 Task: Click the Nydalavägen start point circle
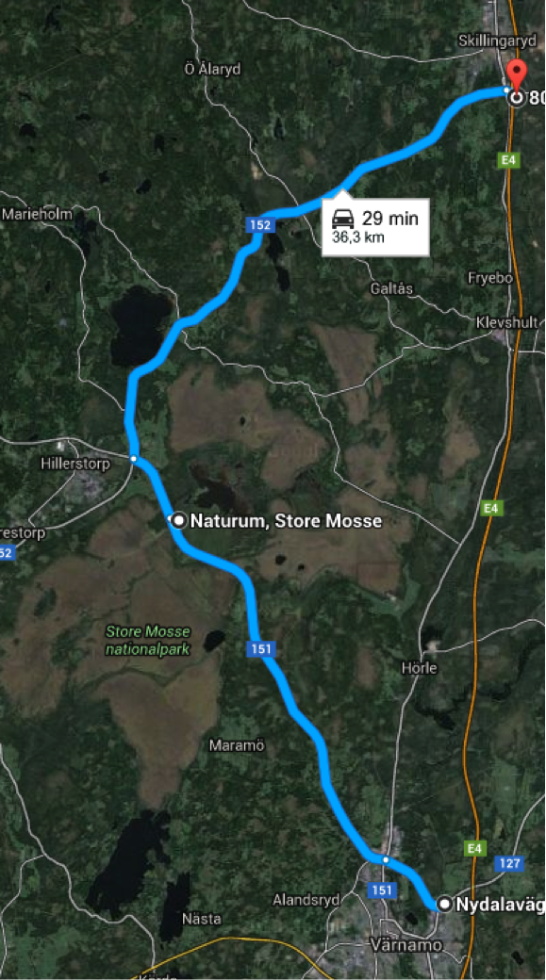tap(444, 904)
